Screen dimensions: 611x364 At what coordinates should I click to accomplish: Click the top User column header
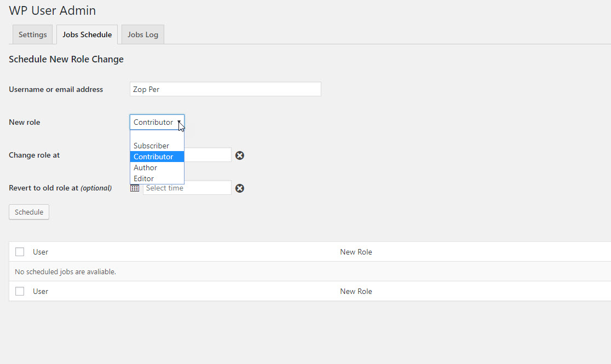[x=41, y=252]
